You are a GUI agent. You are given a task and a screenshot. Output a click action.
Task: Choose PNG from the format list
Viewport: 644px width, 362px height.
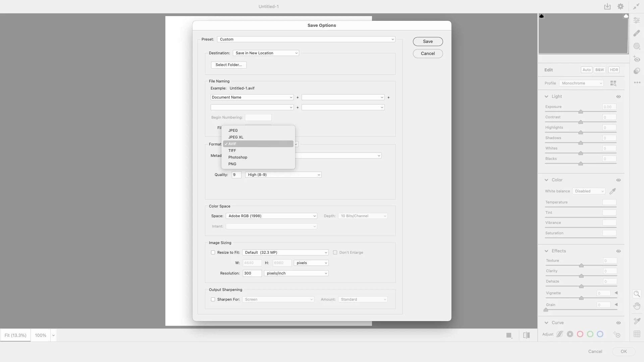tap(232, 164)
